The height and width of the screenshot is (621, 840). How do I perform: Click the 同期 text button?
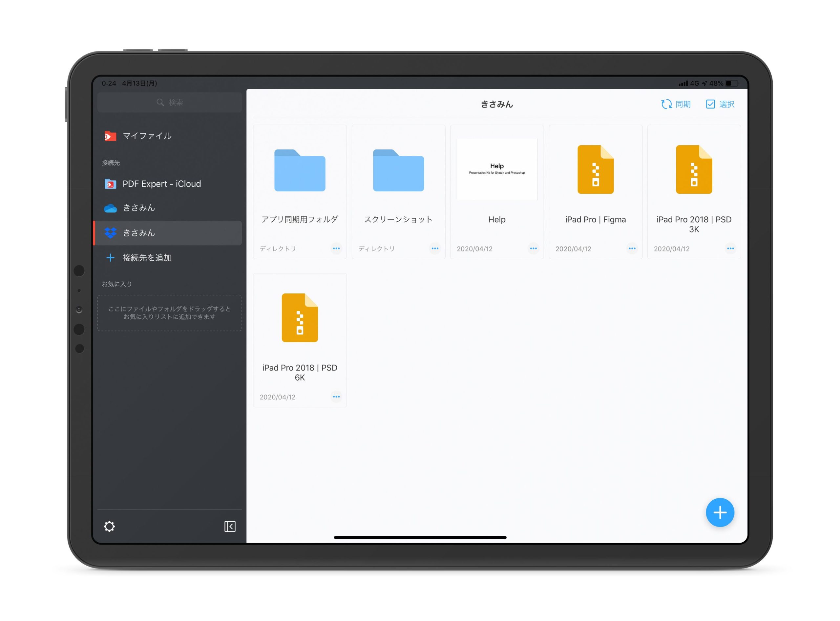[x=683, y=104]
